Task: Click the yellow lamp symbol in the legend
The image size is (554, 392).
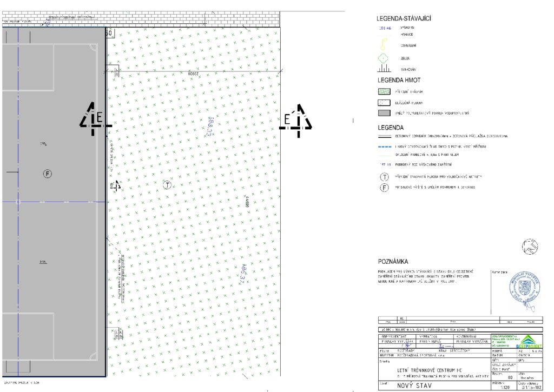Action: [384, 45]
